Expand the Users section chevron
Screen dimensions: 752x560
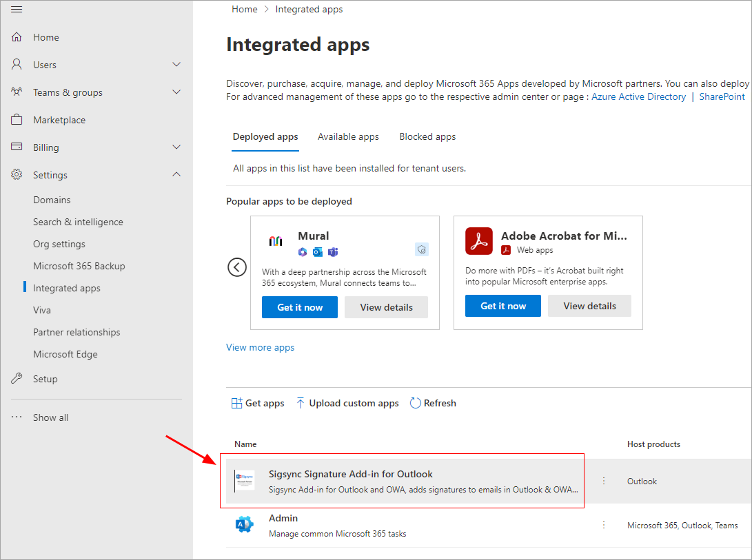(176, 65)
